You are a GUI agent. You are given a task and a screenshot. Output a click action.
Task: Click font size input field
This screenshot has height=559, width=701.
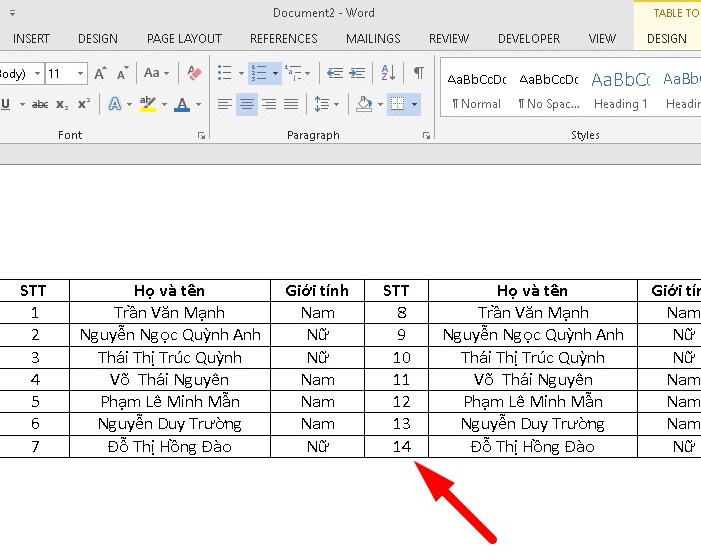tap(60, 73)
